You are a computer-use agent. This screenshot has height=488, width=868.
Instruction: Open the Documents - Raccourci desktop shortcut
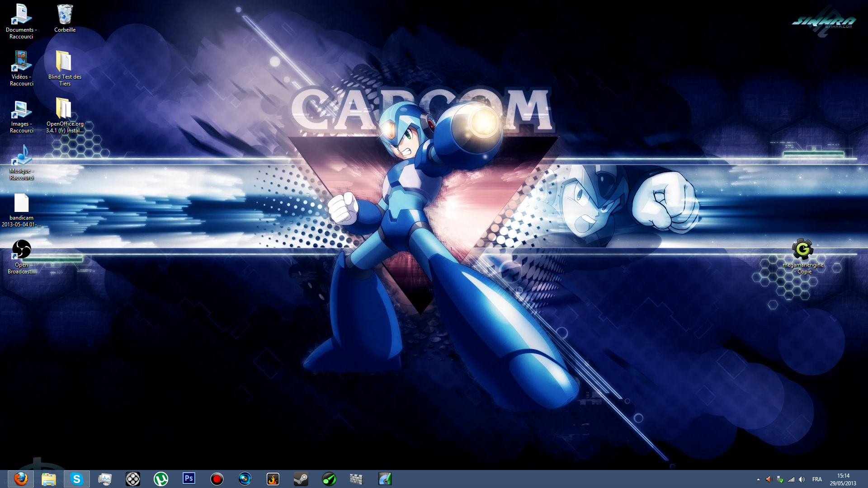click(x=21, y=21)
